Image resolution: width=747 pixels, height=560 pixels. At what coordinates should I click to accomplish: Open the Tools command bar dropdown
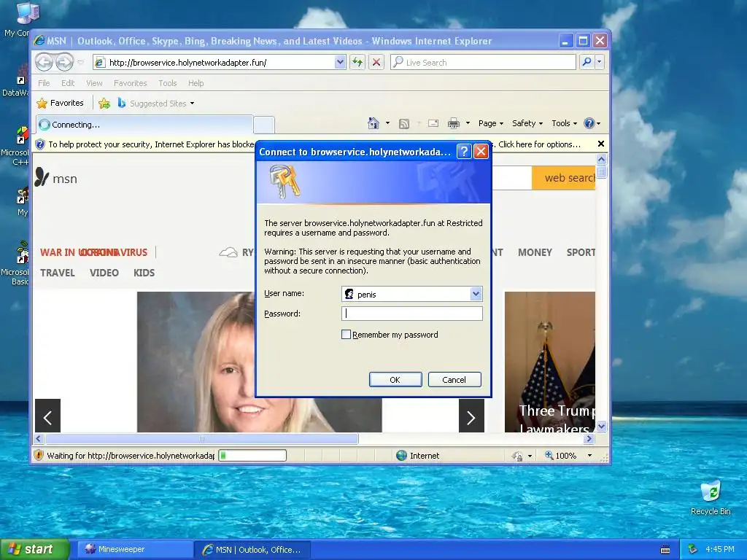[564, 123]
